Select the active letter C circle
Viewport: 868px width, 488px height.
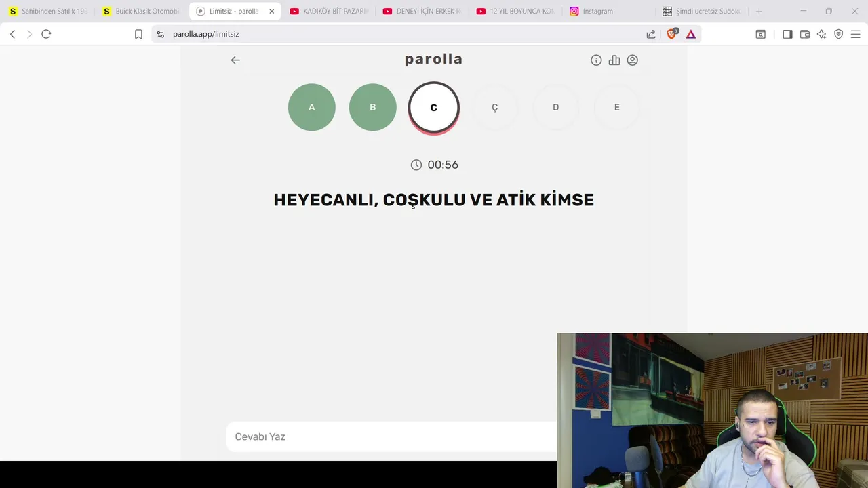[x=434, y=108]
